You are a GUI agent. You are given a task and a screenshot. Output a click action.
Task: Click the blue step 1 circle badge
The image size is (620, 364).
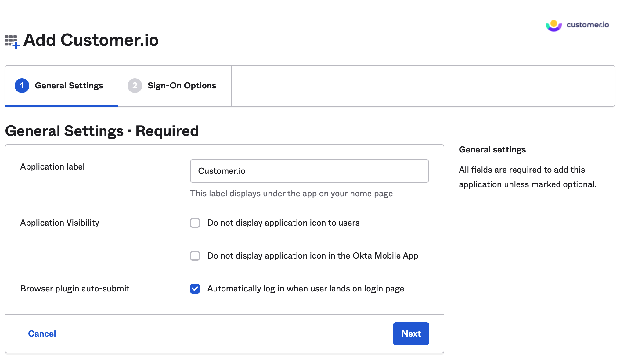21,86
